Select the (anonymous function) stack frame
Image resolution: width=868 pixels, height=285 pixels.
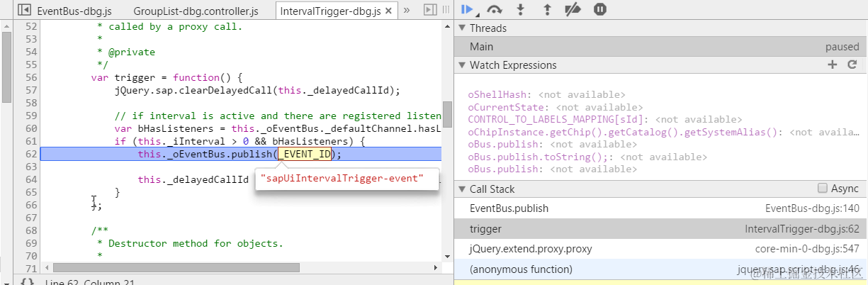(660, 269)
